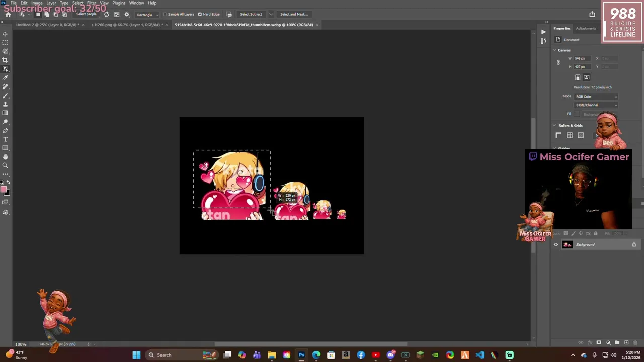Switch to the Adjustments panel tab
This screenshot has height=362, width=644.
coord(586,28)
